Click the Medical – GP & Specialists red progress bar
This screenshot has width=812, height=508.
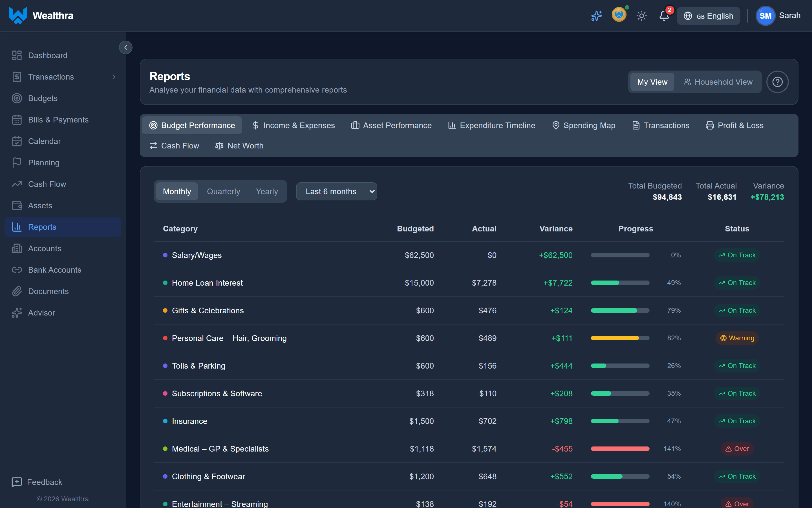coord(620,449)
